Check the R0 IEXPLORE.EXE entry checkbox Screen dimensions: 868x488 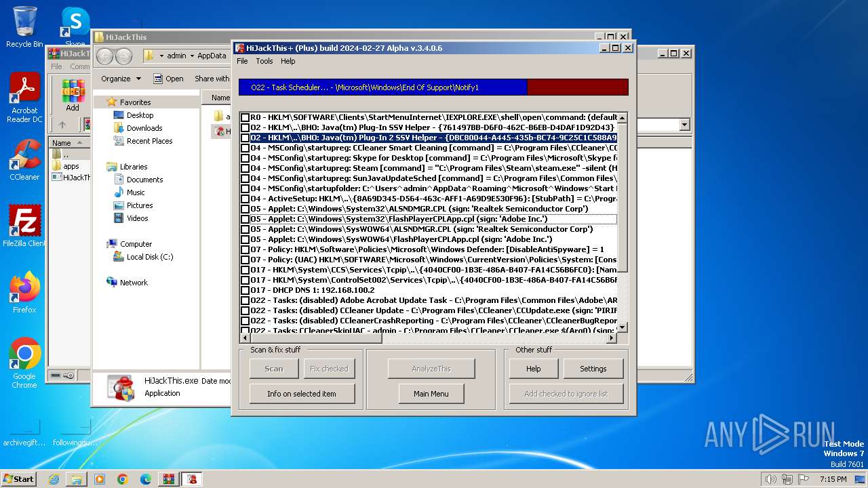(x=245, y=117)
